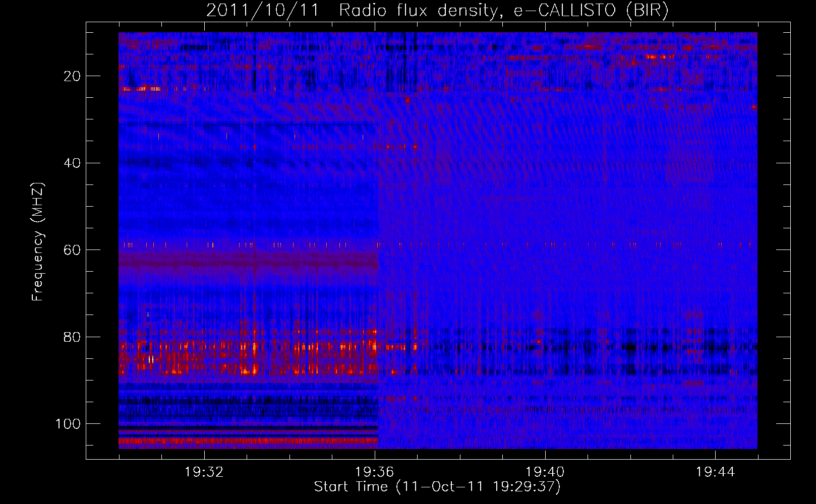Click the time tick label "19:40"
The width and height of the screenshot is (816, 504).
(545, 472)
